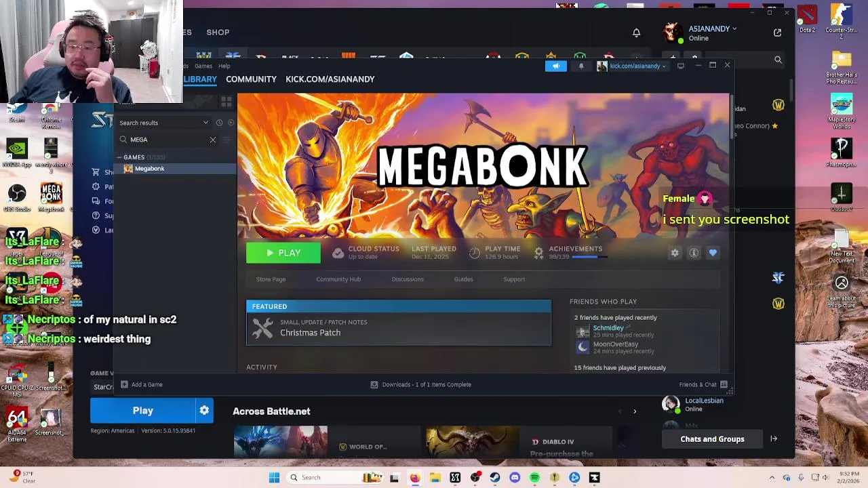Open the Games menu in Steam menu bar
Image resolution: width=868 pixels, height=488 pixels.
203,66
